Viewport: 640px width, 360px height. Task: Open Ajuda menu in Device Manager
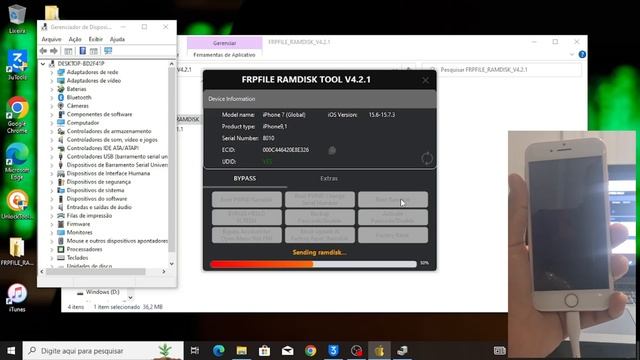[117, 39]
